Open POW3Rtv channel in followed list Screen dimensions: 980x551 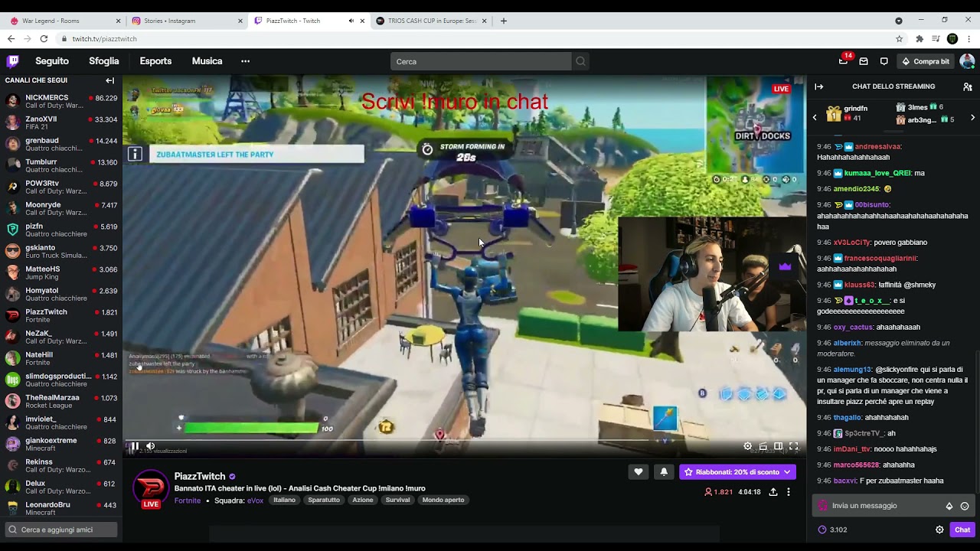click(61, 187)
